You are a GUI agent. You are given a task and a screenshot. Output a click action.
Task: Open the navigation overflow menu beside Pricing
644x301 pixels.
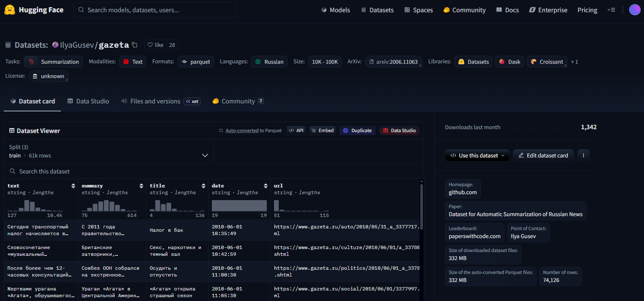611,10
